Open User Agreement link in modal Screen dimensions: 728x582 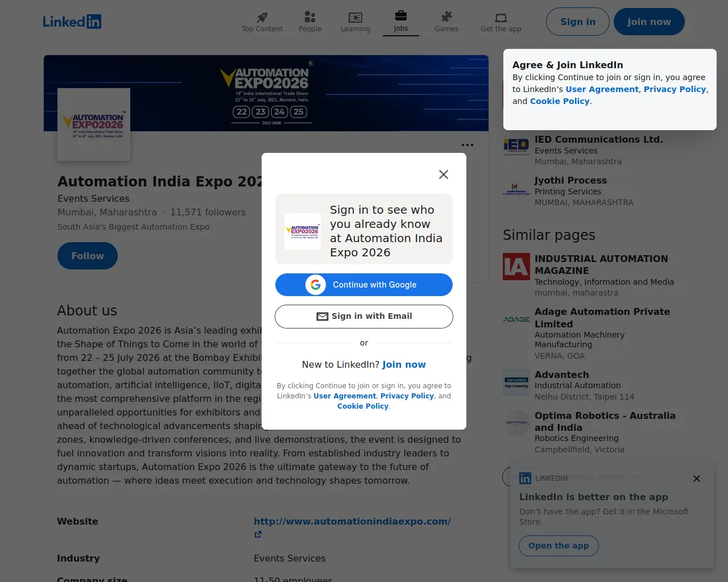coord(345,396)
